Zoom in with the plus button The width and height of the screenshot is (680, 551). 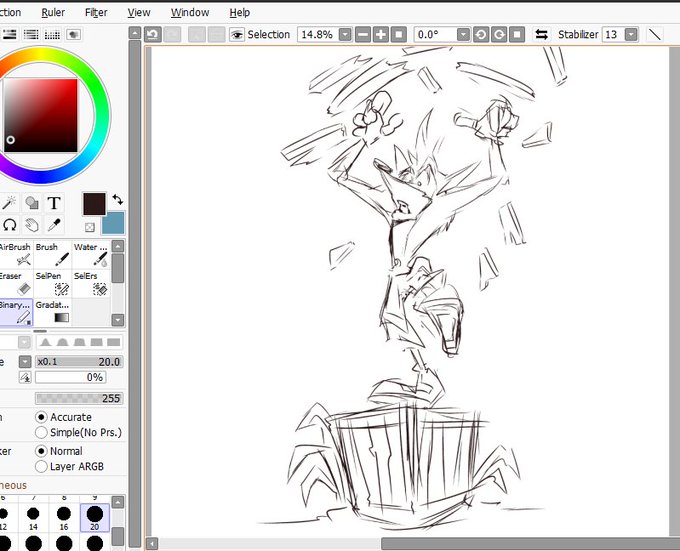pos(381,35)
